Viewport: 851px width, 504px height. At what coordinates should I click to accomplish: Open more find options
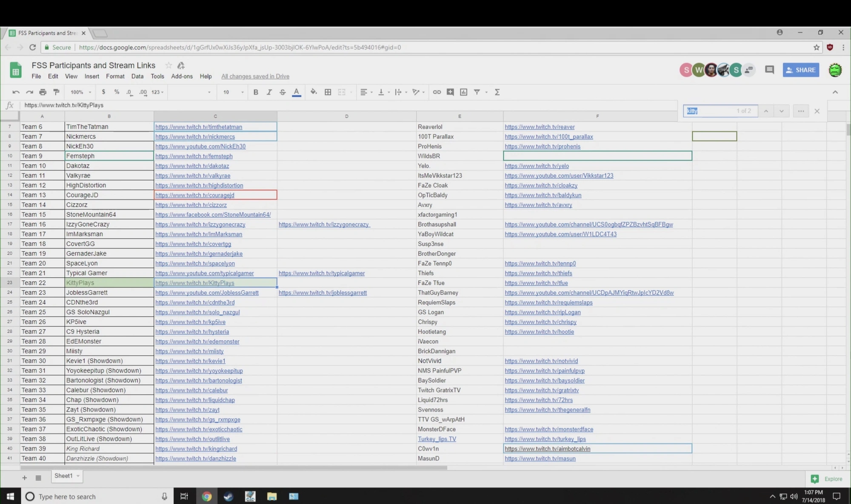(801, 111)
